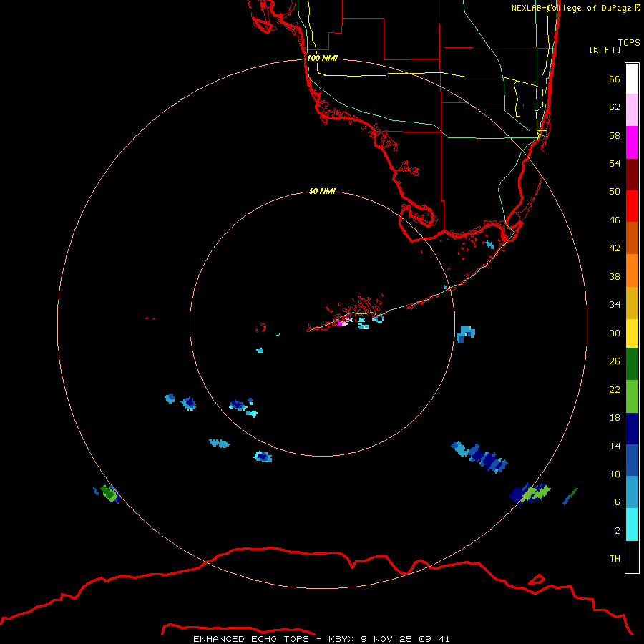Click the "[K FT]" legend unit label

click(x=605, y=49)
